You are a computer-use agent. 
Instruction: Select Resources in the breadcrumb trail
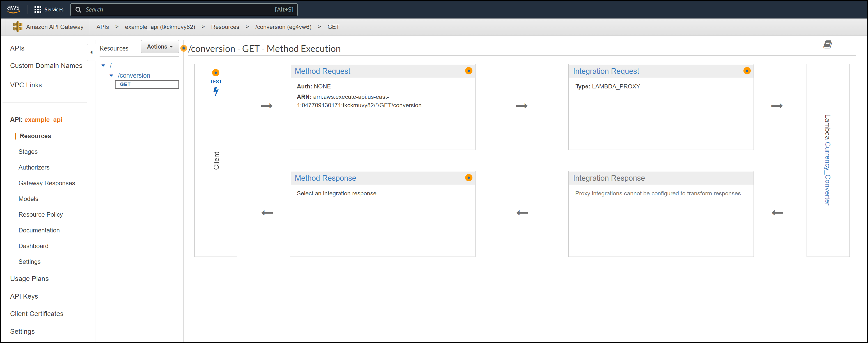[225, 27]
